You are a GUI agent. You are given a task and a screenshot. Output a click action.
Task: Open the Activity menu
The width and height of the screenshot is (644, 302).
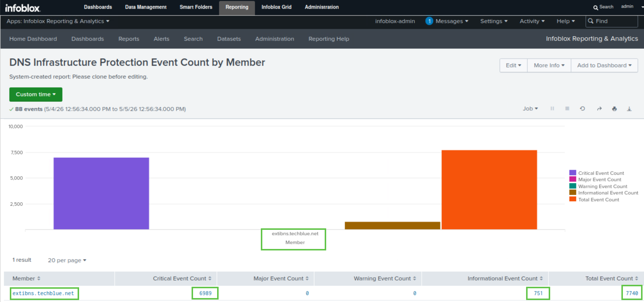(532, 21)
